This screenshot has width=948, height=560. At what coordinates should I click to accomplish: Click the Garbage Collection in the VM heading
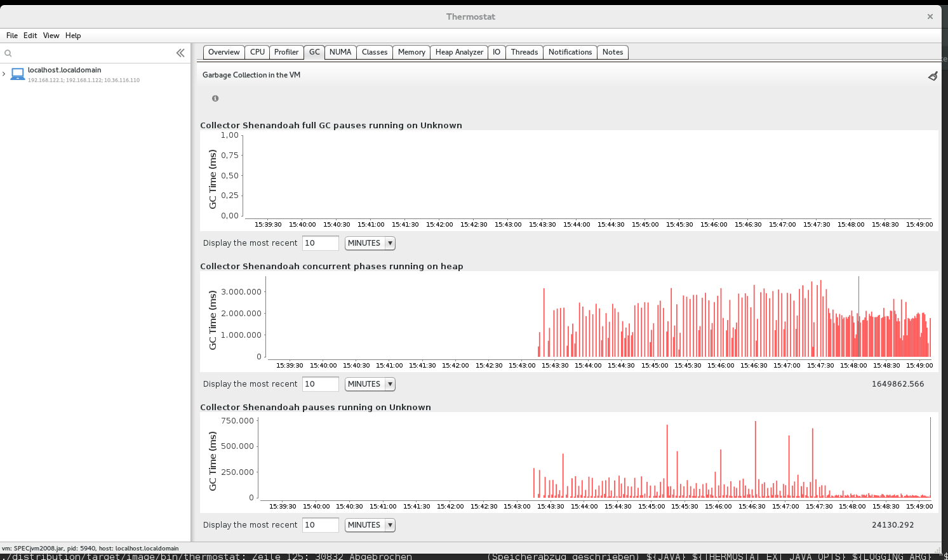(x=251, y=75)
